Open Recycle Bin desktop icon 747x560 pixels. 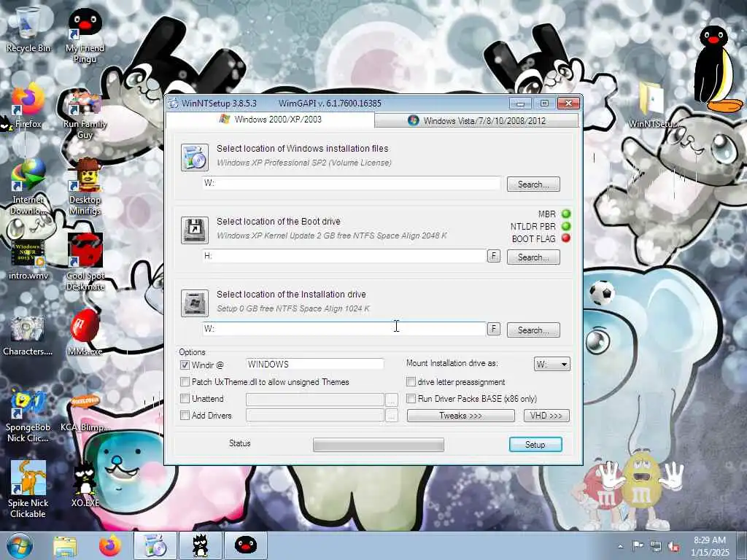(28, 29)
